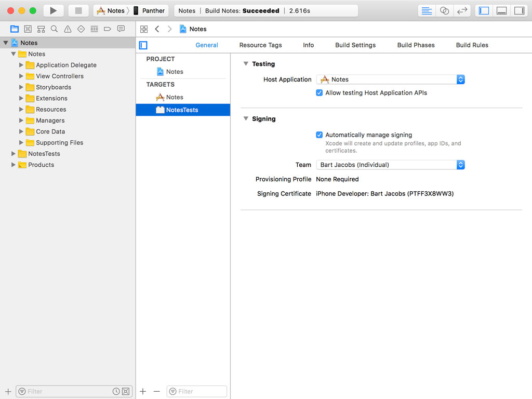
Task: Switch to the Build Settings tab
Action: (355, 45)
